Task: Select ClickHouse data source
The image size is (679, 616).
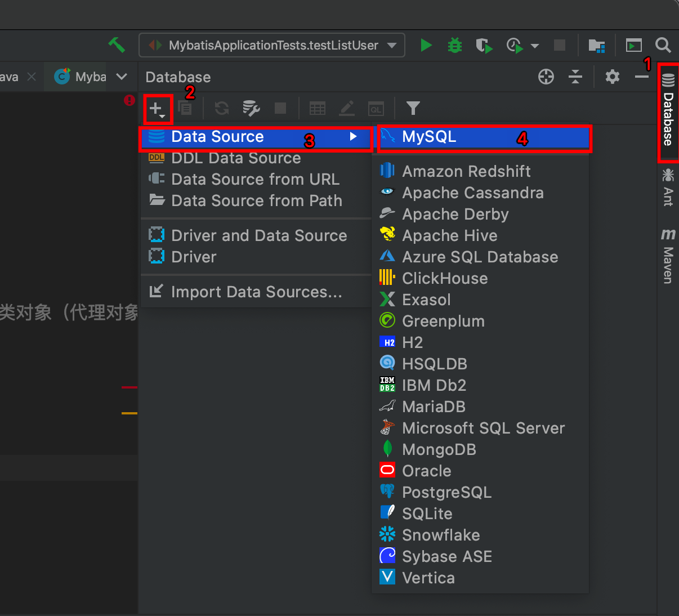Action: click(480, 279)
